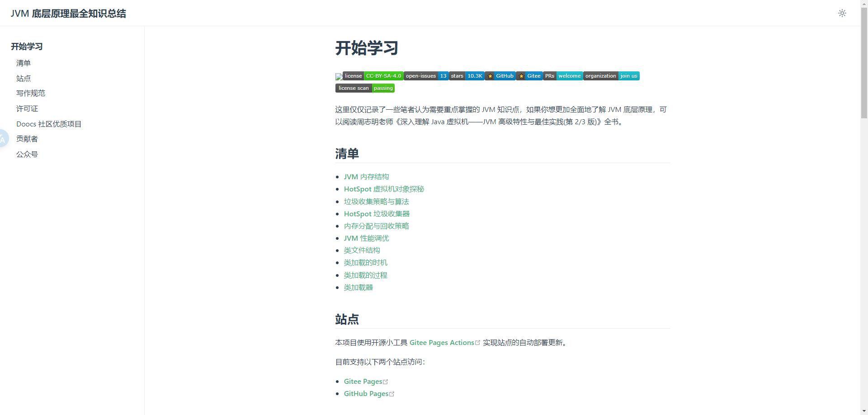Open the Gitee star badge
This screenshot has height=415, width=868.
point(529,76)
